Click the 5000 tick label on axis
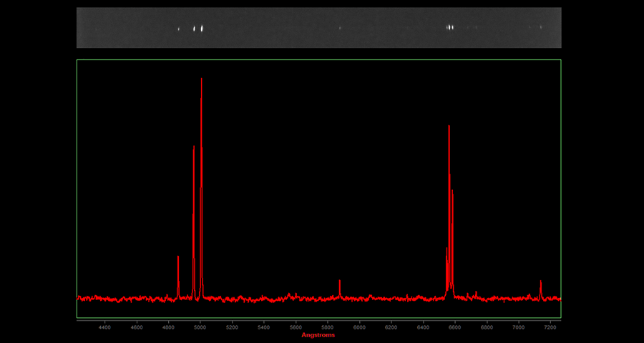The image size is (644, 343). click(200, 327)
